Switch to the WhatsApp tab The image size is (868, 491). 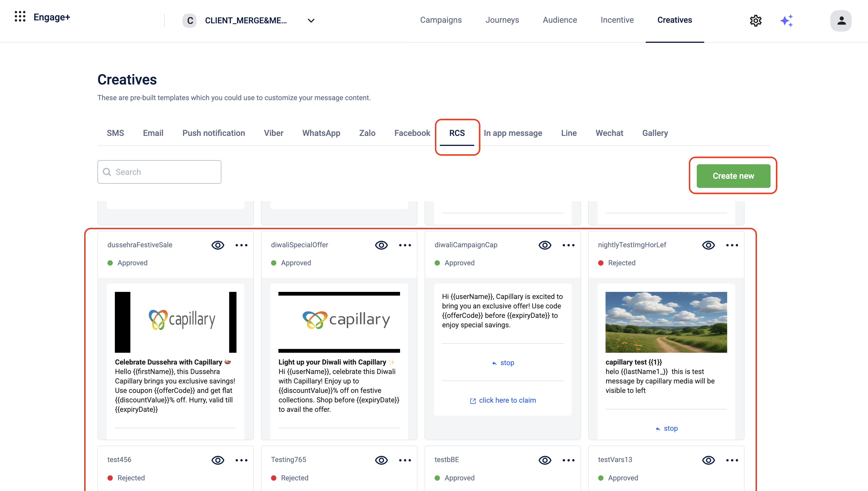321,133
